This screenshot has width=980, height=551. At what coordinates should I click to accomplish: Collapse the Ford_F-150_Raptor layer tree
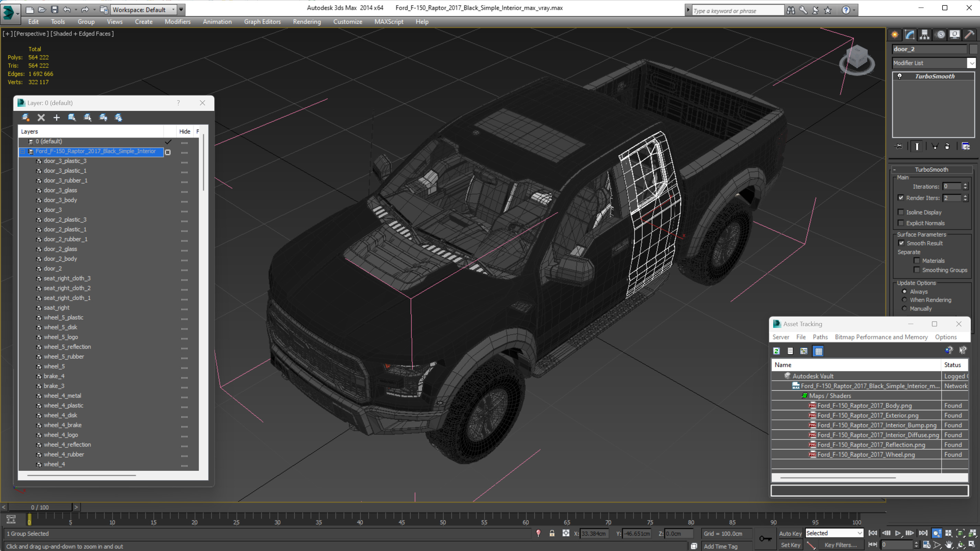[22, 151]
